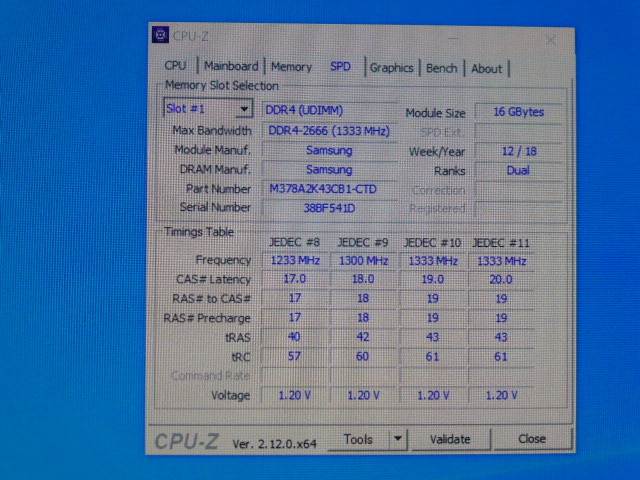
Task: Open the Tools dropdown arrow
Action: (398, 439)
